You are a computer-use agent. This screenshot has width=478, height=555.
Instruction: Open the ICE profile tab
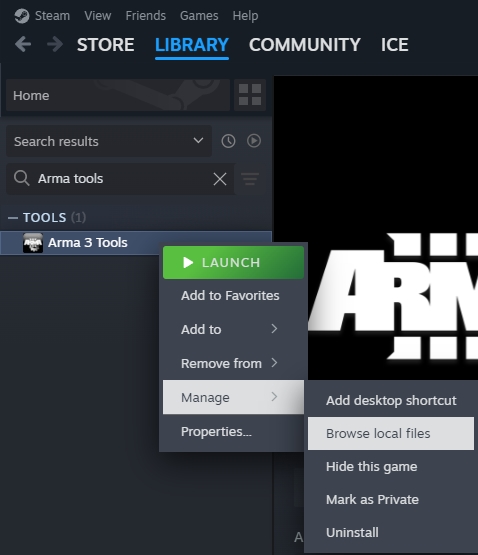tap(394, 45)
